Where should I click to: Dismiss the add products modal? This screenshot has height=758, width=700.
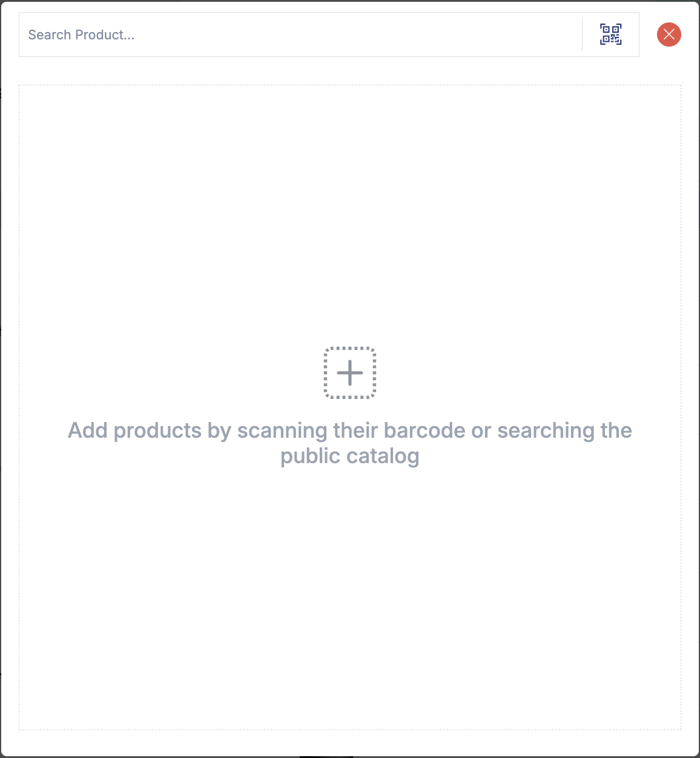click(669, 35)
